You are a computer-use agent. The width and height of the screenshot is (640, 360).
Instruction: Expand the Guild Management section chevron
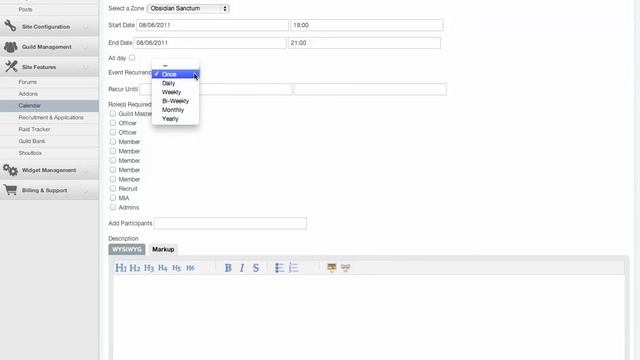(86, 47)
